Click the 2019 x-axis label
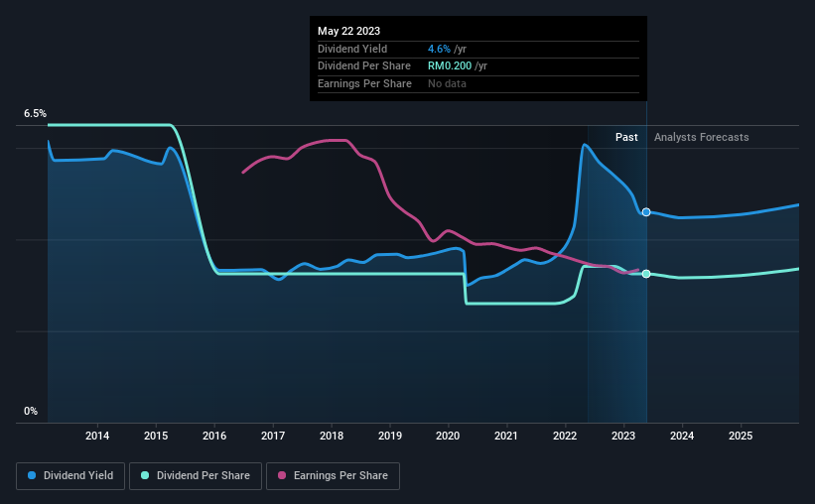 [390, 436]
